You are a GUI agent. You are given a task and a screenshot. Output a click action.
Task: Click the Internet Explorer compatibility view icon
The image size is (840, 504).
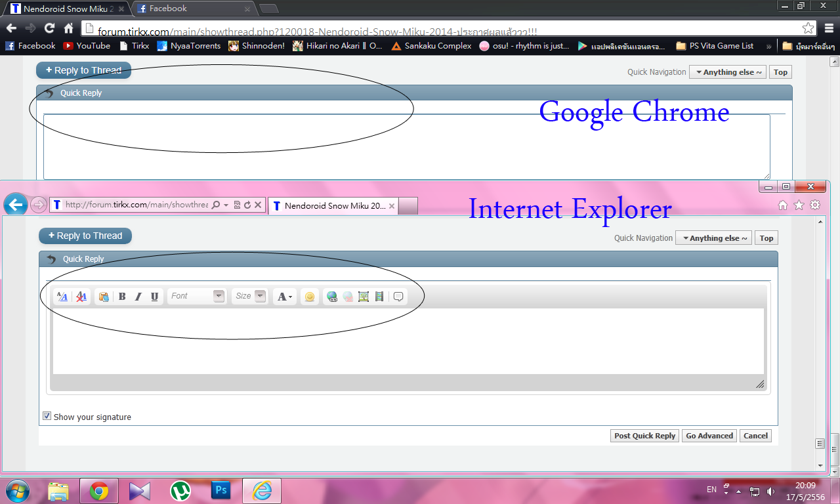pyautogui.click(x=238, y=205)
